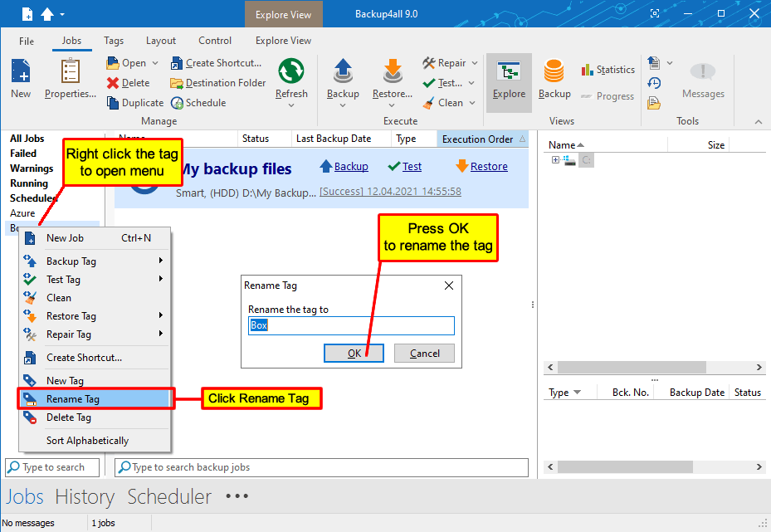
Task: Expand the C: drive tree node
Action: pyautogui.click(x=555, y=160)
